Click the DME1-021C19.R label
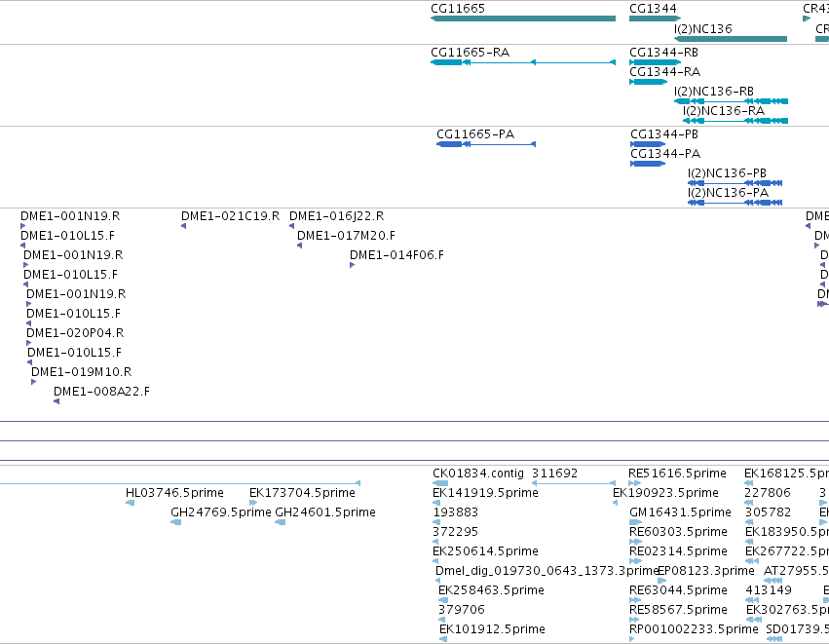The image size is (829, 644). [230, 216]
